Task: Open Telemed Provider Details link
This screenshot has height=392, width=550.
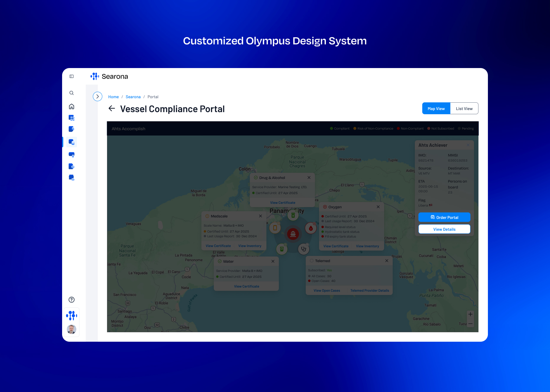Action: click(370, 291)
